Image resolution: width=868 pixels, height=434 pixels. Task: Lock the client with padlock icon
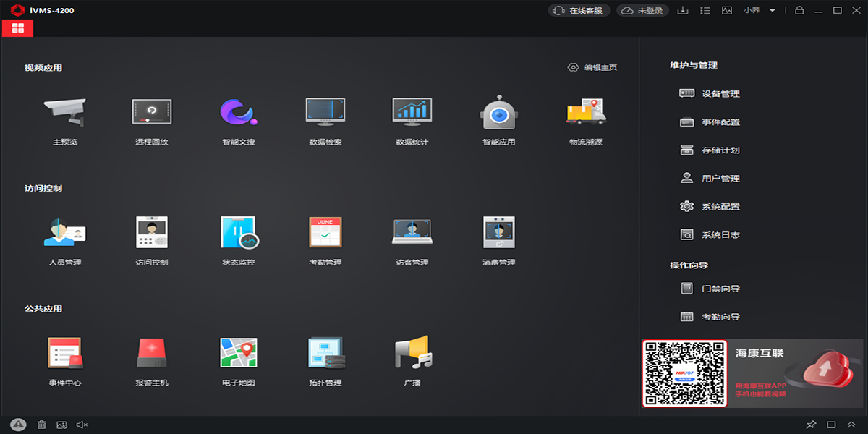pyautogui.click(x=799, y=10)
